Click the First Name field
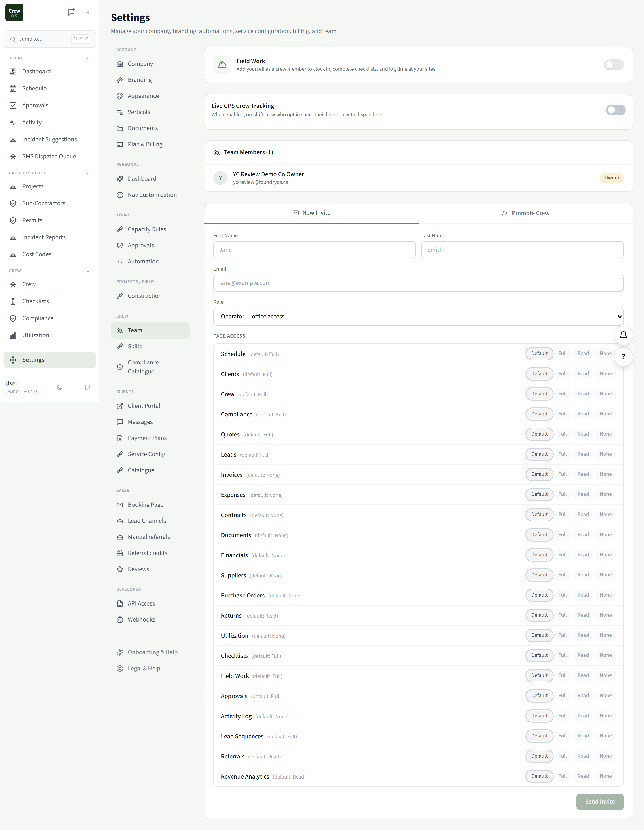Screen dimensions: 644x830 [x=314, y=250]
